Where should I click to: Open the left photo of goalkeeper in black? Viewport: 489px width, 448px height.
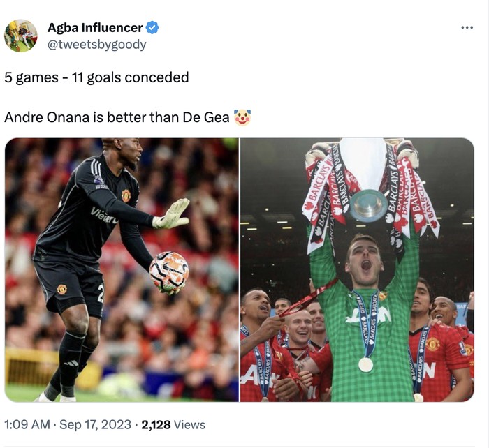click(122, 270)
